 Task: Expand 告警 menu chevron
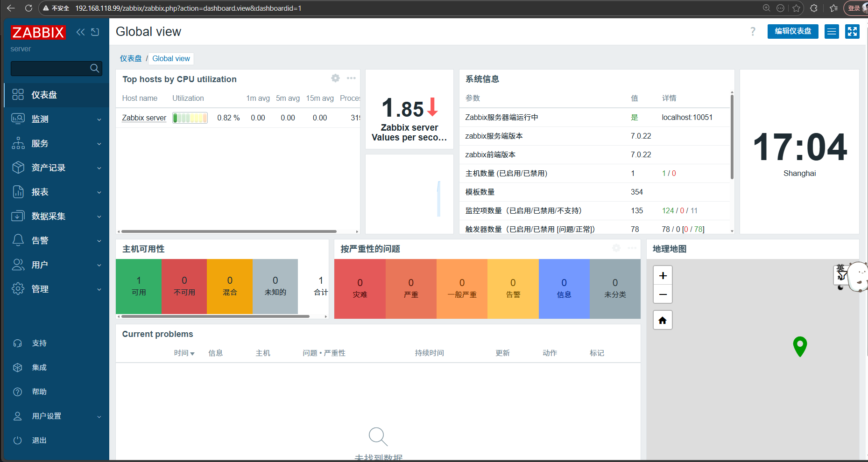(x=99, y=241)
